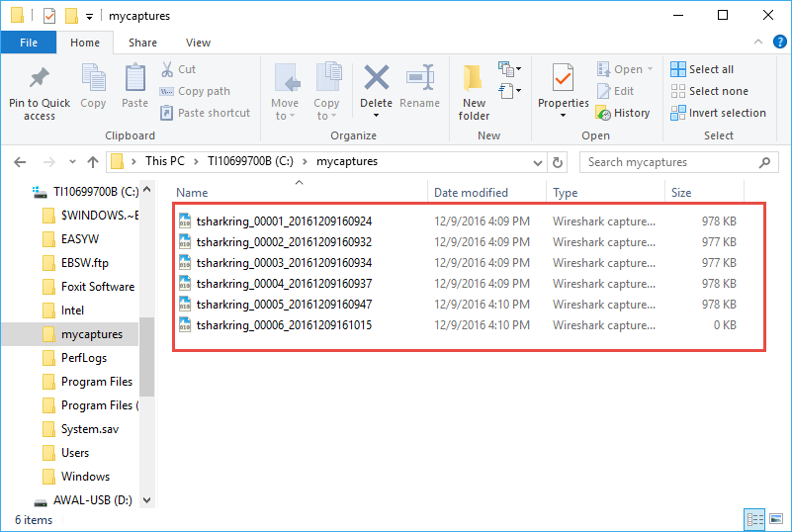Click the refresh button beside address bar

[x=558, y=162]
